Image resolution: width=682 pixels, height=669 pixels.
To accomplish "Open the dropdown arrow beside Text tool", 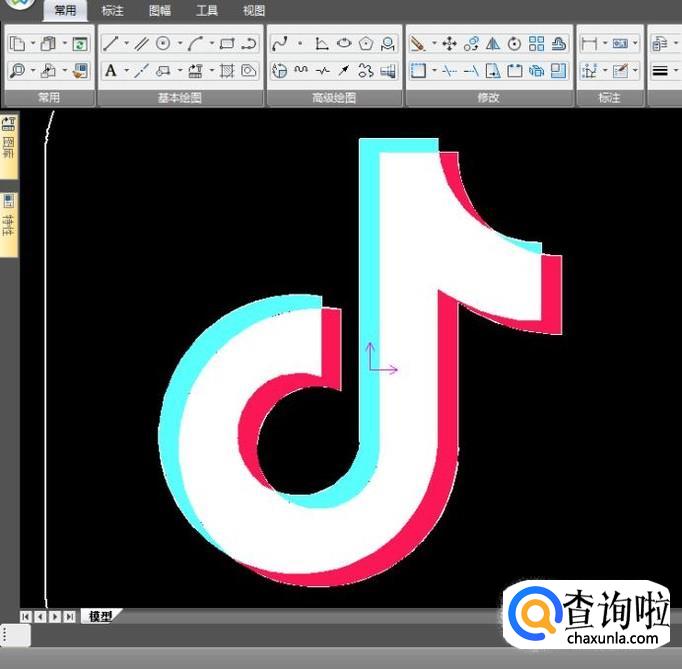I will [x=125, y=71].
